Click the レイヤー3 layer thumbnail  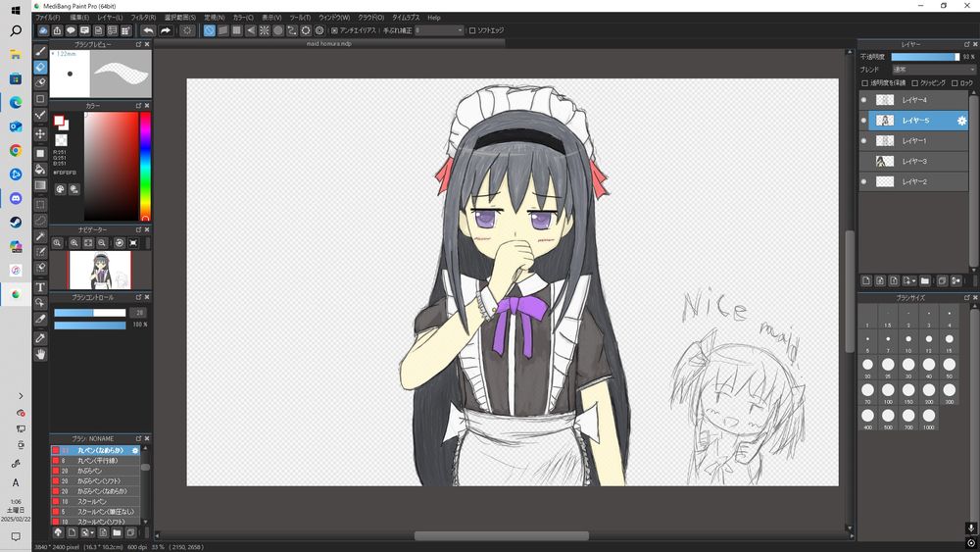click(884, 162)
